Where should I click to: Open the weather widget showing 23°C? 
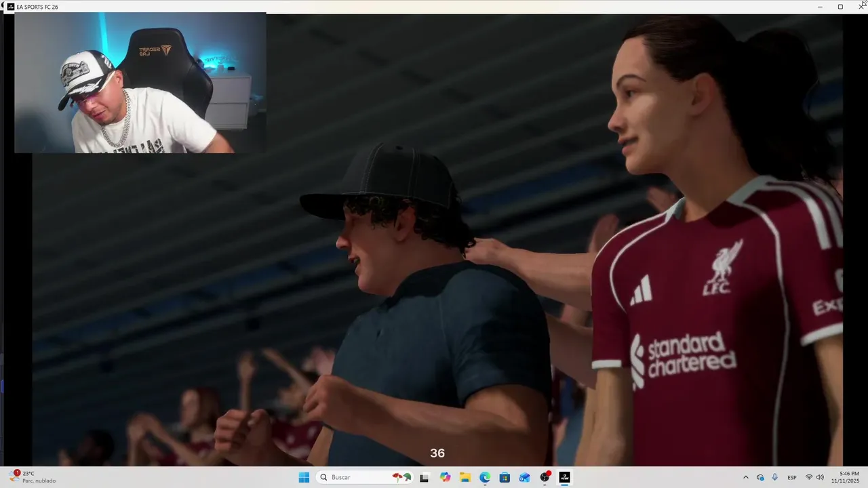(x=33, y=477)
